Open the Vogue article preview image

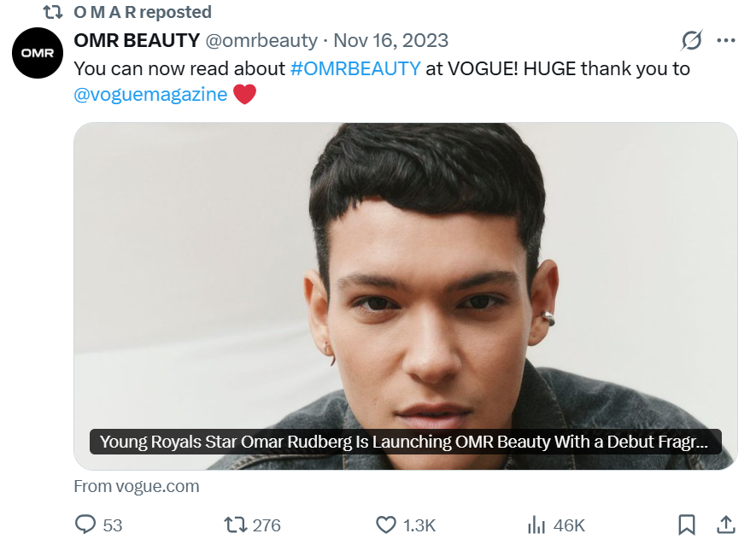tap(405, 273)
